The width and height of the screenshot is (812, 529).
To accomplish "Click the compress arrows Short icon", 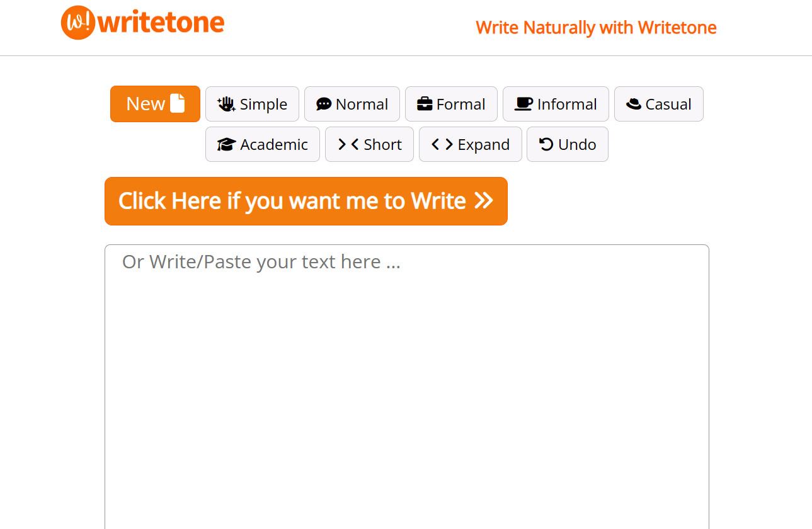I will coord(348,145).
